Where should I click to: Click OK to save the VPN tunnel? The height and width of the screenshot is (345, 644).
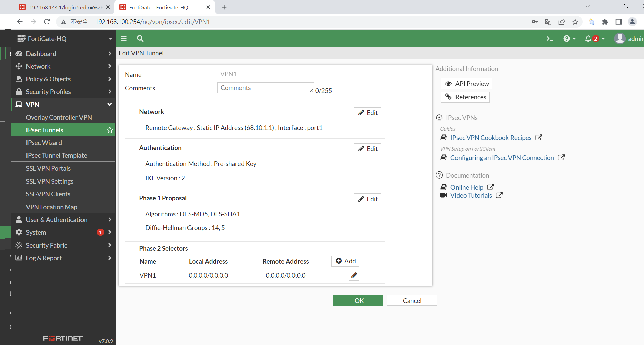(358, 300)
